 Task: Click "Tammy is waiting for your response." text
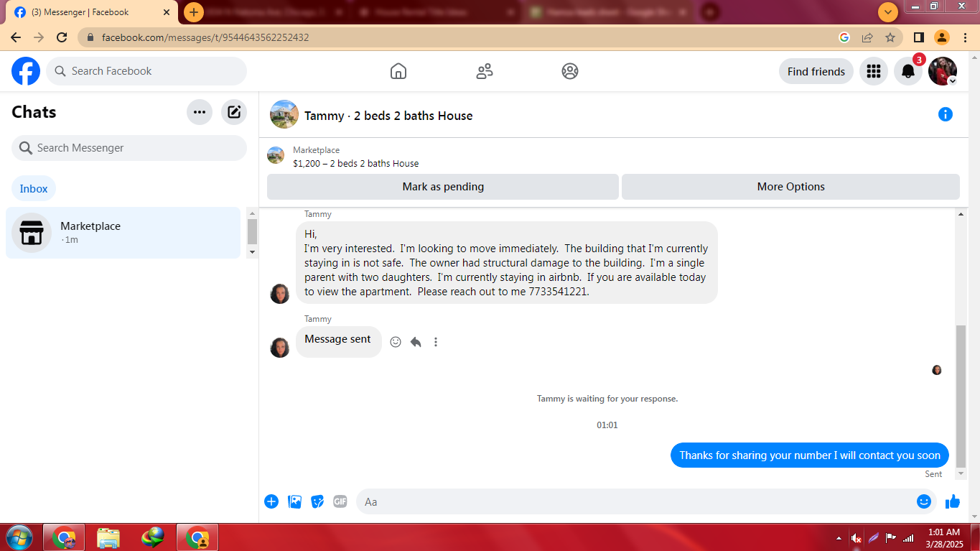[607, 399]
